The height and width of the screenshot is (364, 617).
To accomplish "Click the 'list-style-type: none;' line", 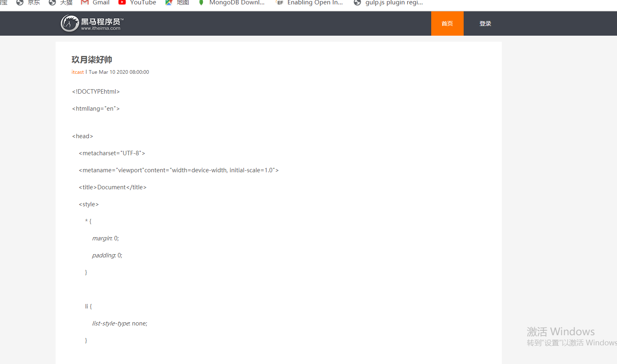I will point(120,323).
